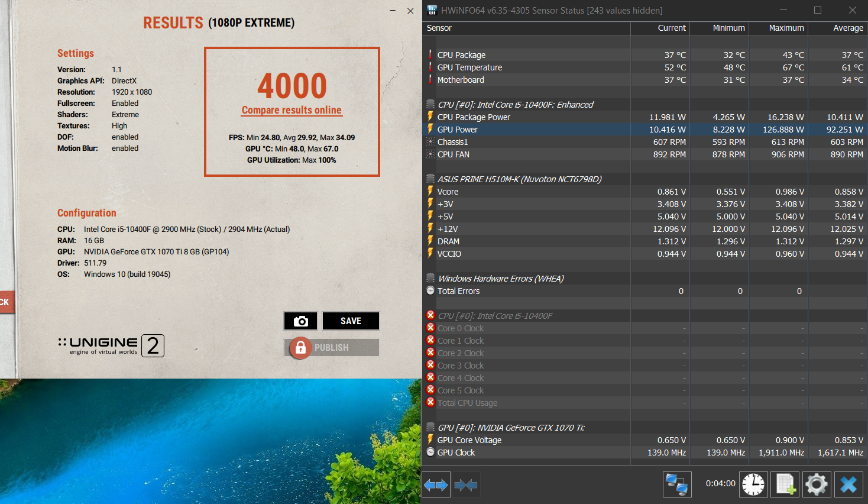Screen dimensions: 868x504
Task: Click the thermometer icon beside Motherboard
Action: pos(430,79)
